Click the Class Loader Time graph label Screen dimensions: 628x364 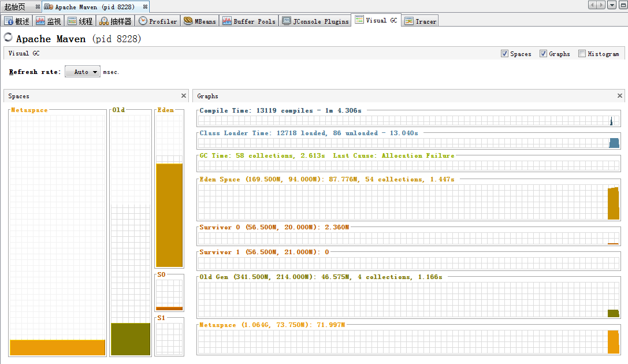(x=309, y=133)
